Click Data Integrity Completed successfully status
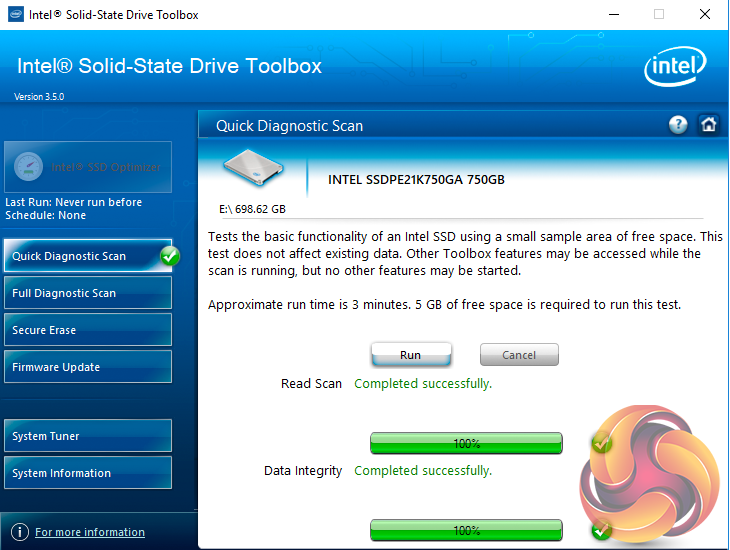 pos(423,471)
